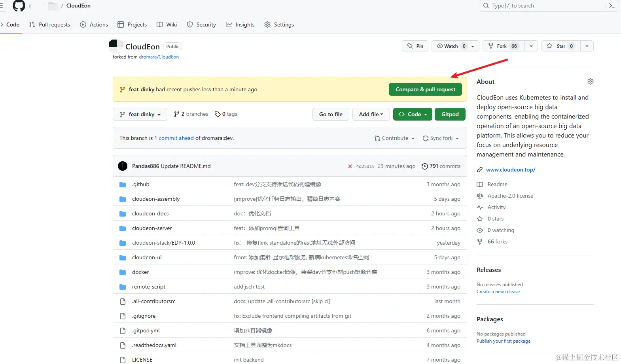Viewport: 621px width, 364px height.
Task: Click the .github folder icon
Action: click(123, 185)
